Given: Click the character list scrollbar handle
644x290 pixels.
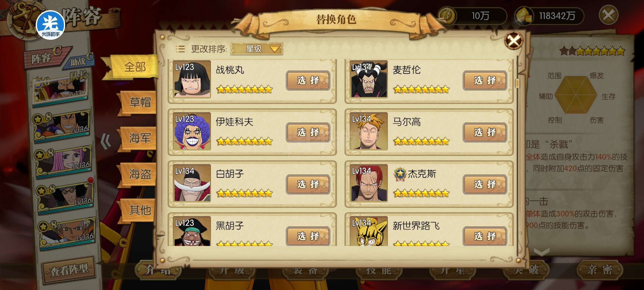Looking at the screenshot, I should pyautogui.click(x=517, y=83).
